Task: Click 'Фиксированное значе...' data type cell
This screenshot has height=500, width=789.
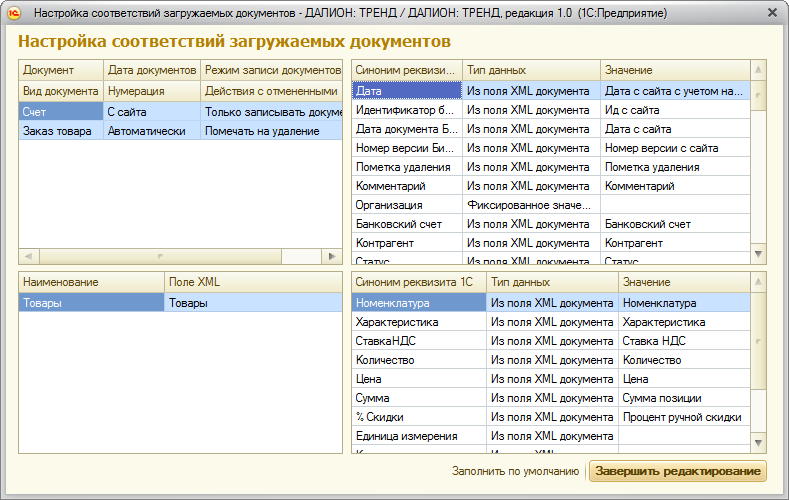Action: [531, 205]
